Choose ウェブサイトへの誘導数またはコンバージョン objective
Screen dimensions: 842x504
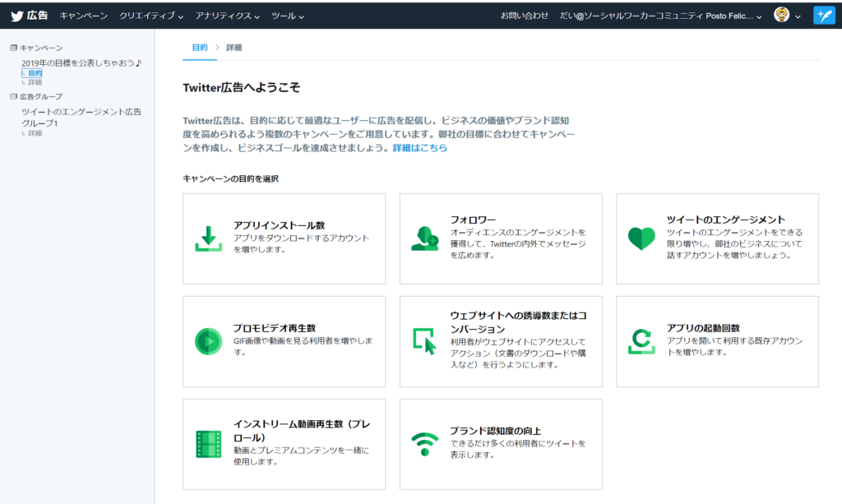501,341
